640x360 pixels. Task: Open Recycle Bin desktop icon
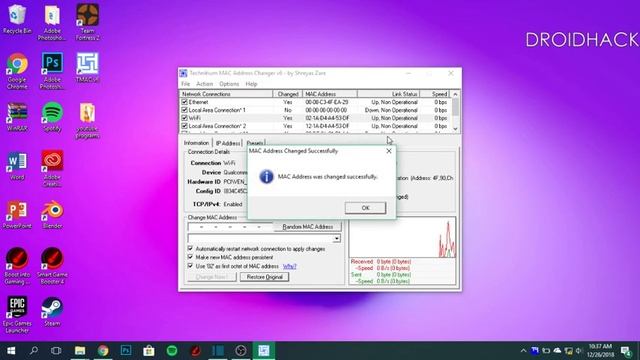click(17, 19)
